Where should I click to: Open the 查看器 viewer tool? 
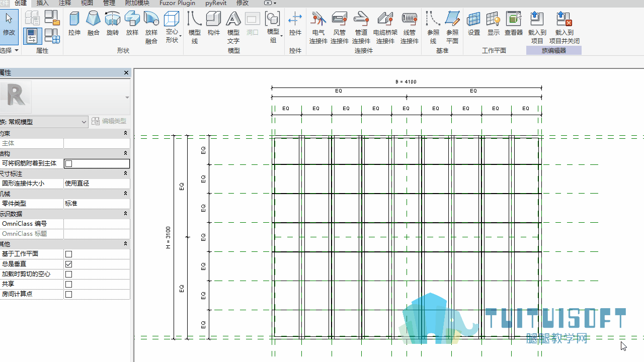(x=514, y=24)
